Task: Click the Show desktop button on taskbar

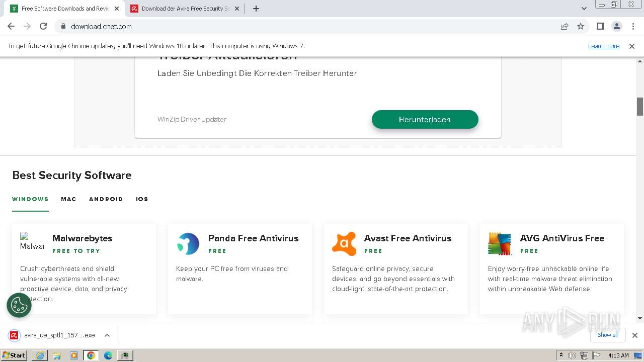Action: (639, 355)
